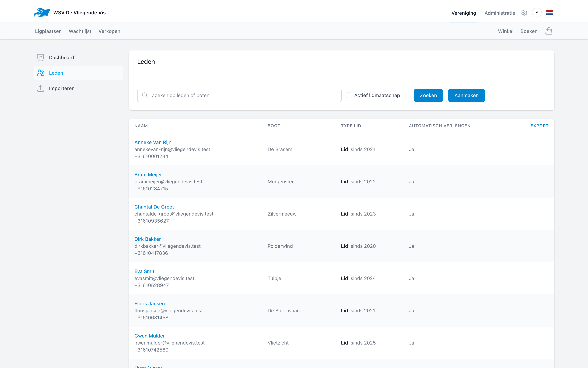Screen dimensions: 588x368
Task: Focus the Zoeken op leden of boten field
Action: [239, 95]
